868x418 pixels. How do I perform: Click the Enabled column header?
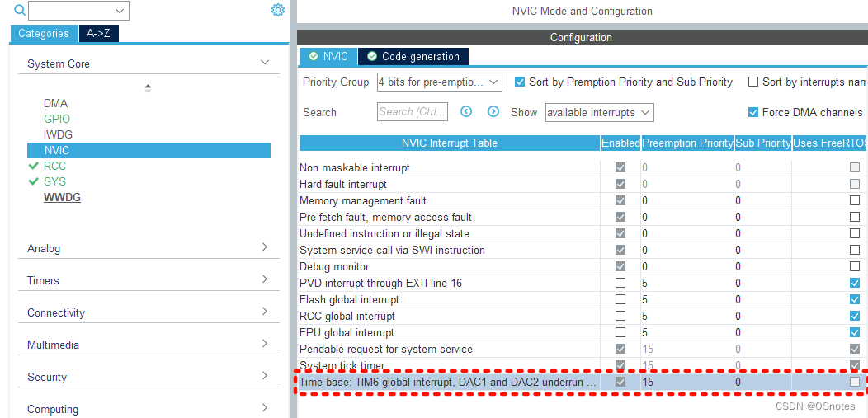point(620,143)
